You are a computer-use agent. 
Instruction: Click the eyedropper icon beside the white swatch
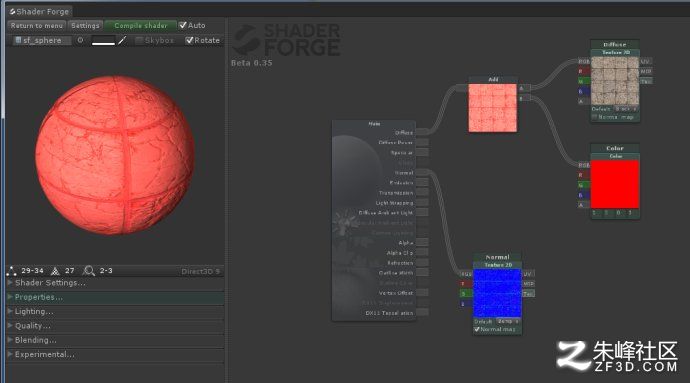point(122,41)
